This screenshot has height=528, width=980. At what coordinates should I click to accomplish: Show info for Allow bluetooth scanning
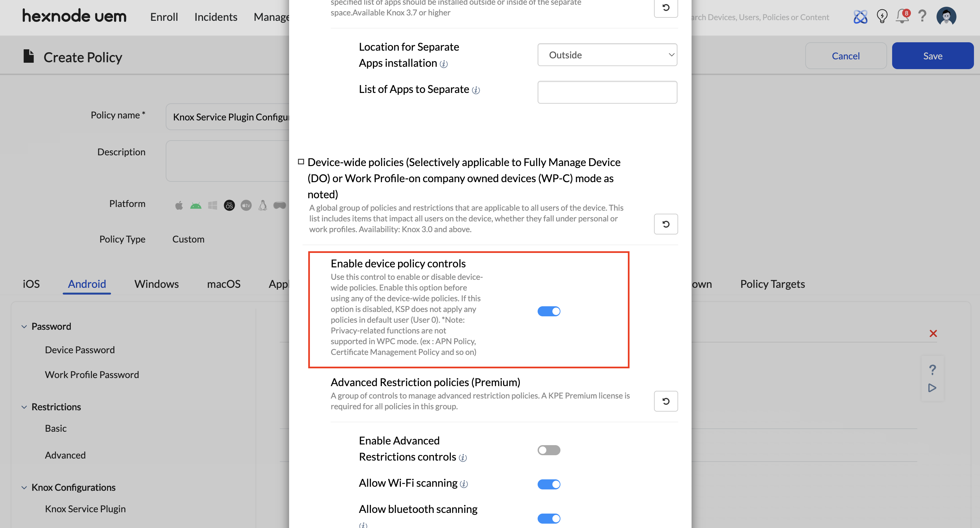click(x=363, y=525)
